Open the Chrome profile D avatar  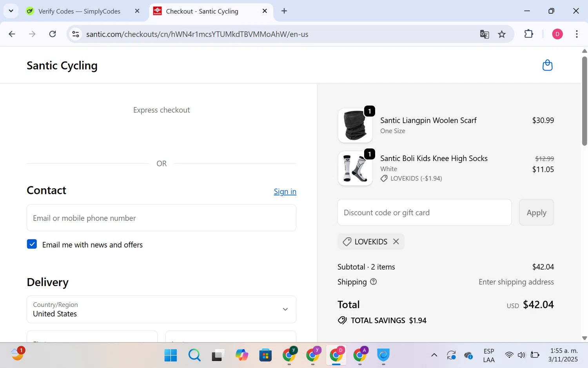click(x=557, y=34)
